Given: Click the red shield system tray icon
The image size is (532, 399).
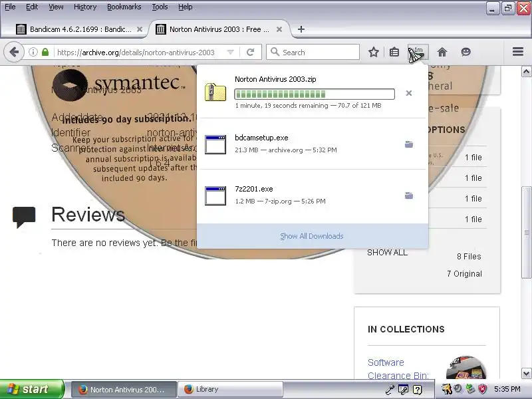Looking at the screenshot, I should tap(482, 389).
